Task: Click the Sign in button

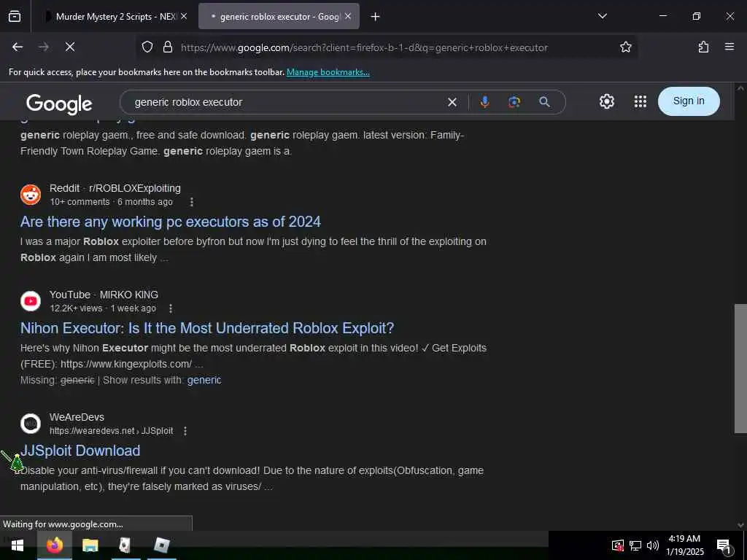Action: [689, 101]
